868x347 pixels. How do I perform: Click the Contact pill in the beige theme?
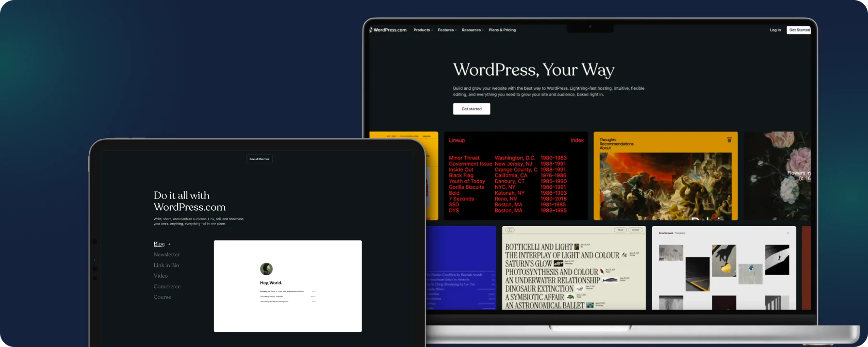click(x=636, y=230)
